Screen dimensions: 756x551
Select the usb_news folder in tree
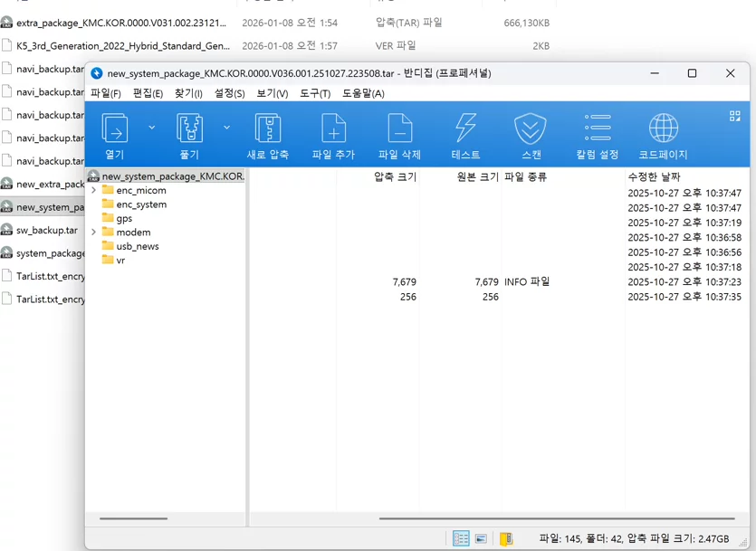click(x=138, y=246)
